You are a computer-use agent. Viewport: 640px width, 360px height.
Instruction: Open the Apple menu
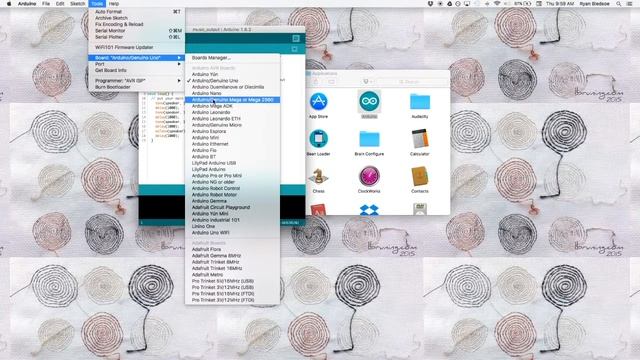click(x=9, y=4)
